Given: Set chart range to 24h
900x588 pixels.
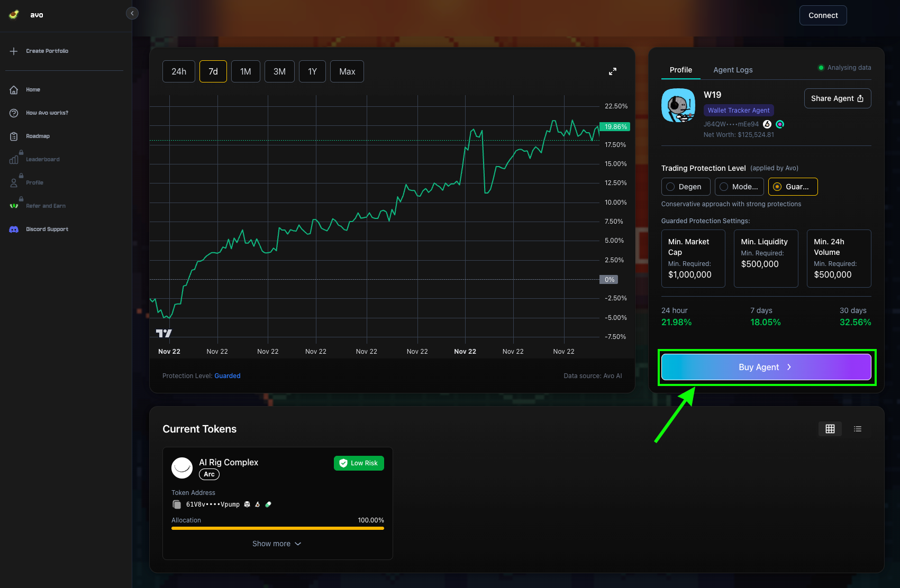Looking at the screenshot, I should point(179,71).
